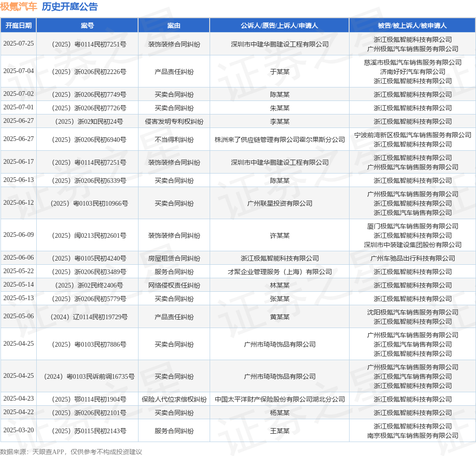This screenshot has height=456, width=476.
Task: Click case number 浙0206民初7726号
Action: pos(89,108)
